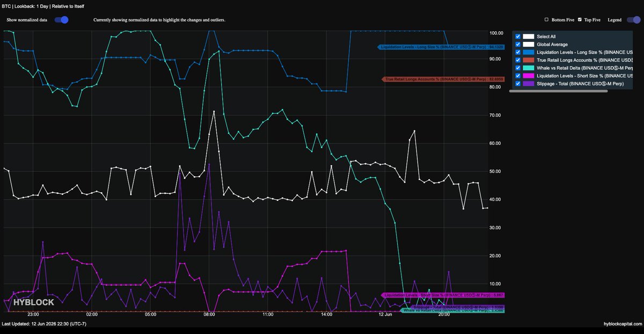The height and width of the screenshot is (334, 644).
Task: Click the white Select All color swatch
Action: click(529, 37)
